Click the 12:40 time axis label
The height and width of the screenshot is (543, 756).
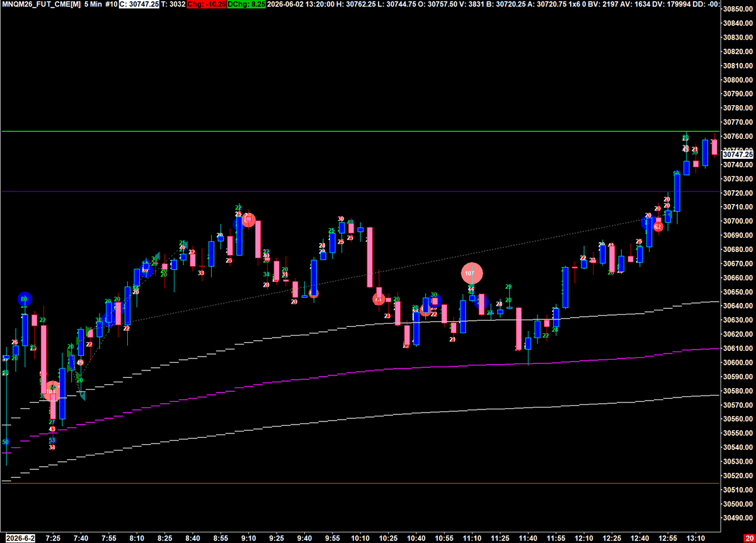point(639,538)
